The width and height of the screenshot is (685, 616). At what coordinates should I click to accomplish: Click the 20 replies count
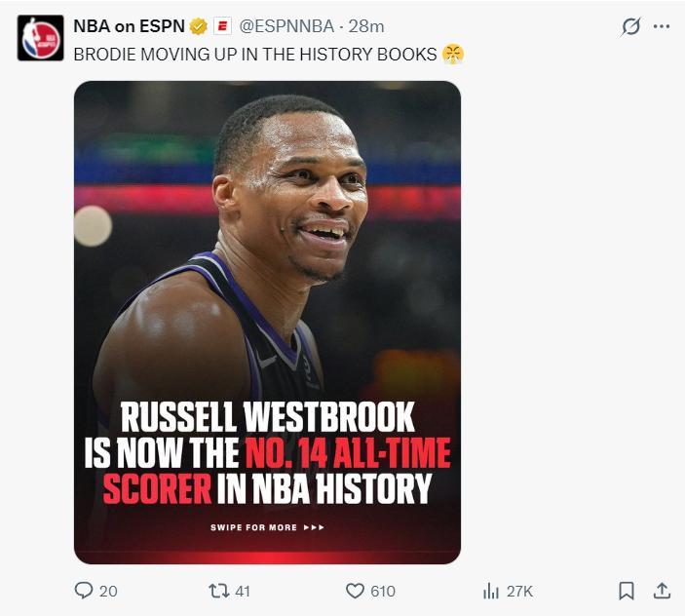point(108,591)
